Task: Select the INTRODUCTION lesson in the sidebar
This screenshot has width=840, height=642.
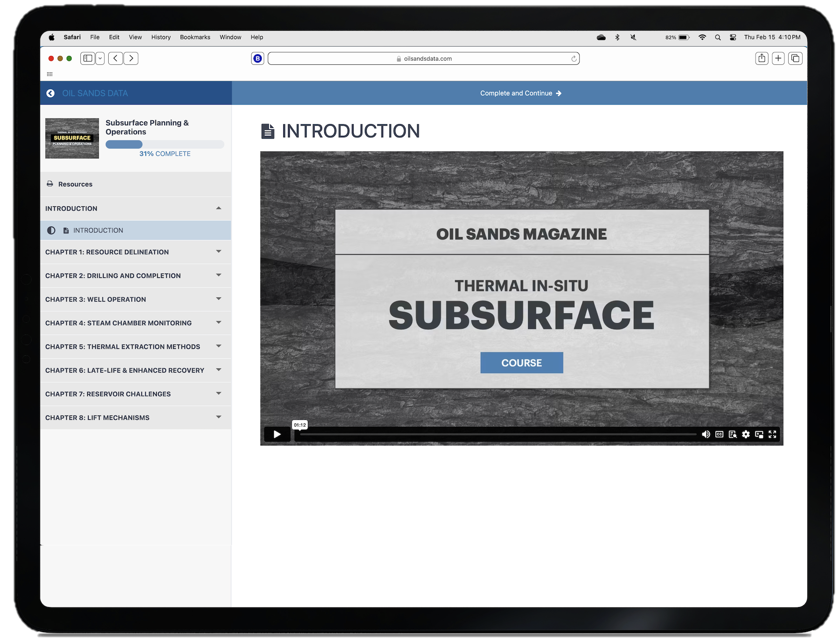Action: tap(98, 230)
